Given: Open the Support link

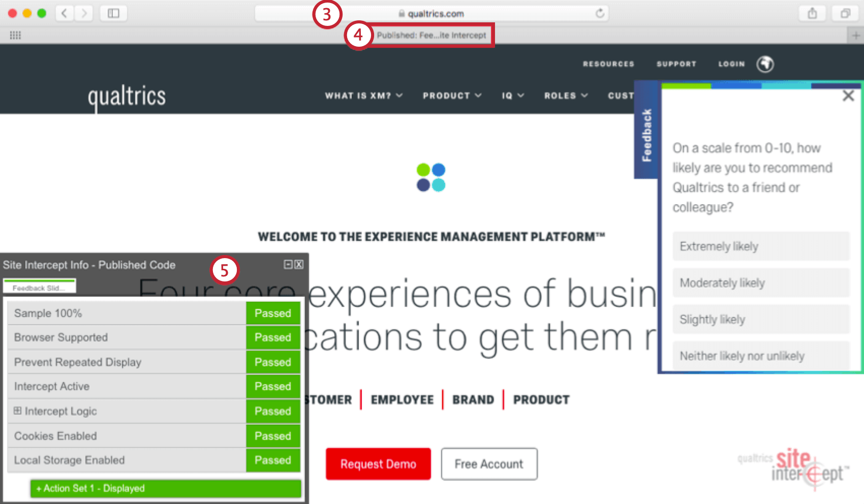Looking at the screenshot, I should pos(676,64).
